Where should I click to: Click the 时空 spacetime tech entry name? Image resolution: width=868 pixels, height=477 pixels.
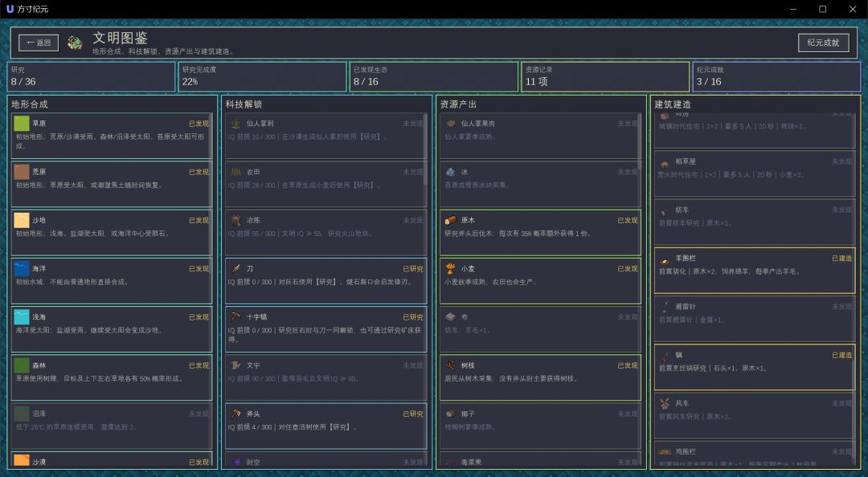[253, 462]
